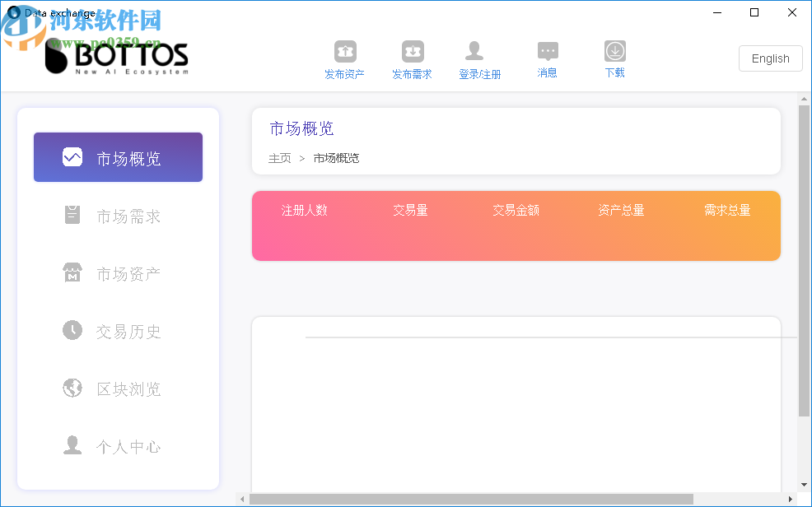Click the English language button
Image resolution: width=812 pixels, height=507 pixels.
[x=770, y=58]
